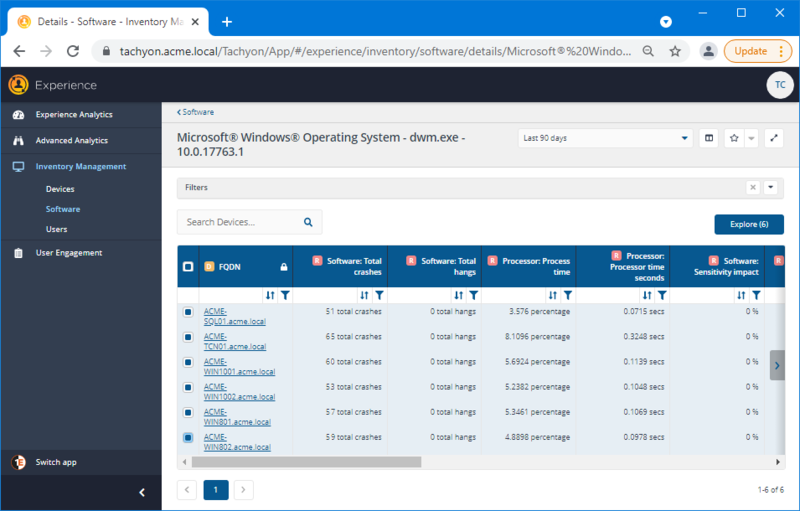Click Inventory Management monitor icon
Screen dimensions: 800x511
pyautogui.click(x=18, y=167)
